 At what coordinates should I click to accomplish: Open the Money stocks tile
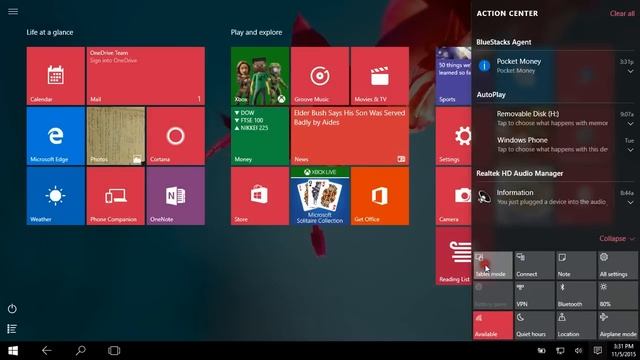pyautogui.click(x=260, y=136)
